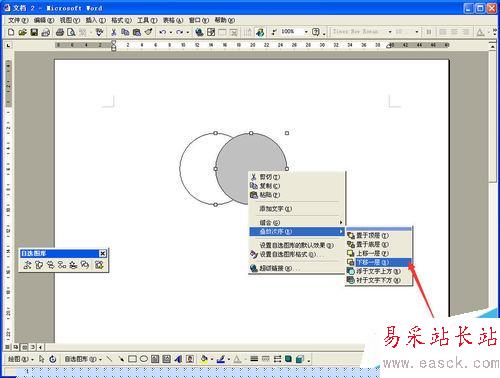Viewport: 500px width, 378px height.
Task: Open the 文件 (File) menu
Action: pyautogui.click(x=18, y=20)
